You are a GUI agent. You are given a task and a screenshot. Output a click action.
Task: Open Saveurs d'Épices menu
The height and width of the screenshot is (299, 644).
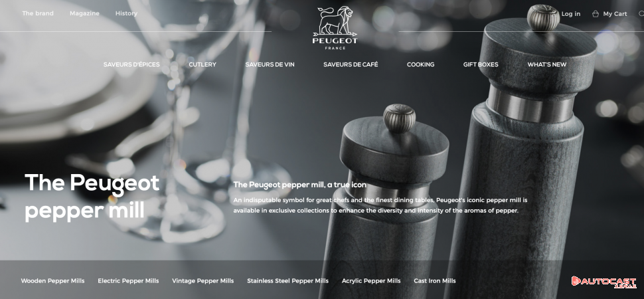(131, 64)
